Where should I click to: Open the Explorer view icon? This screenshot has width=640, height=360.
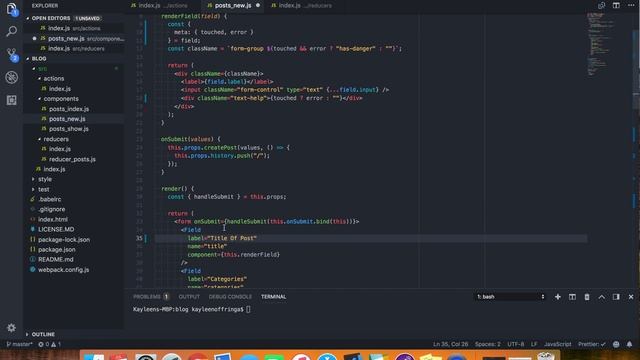11,9
